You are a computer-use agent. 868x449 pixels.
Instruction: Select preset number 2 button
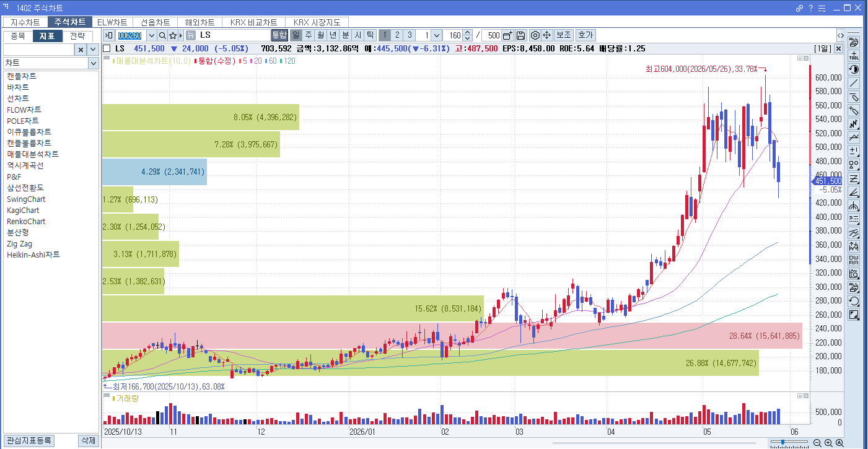point(397,35)
